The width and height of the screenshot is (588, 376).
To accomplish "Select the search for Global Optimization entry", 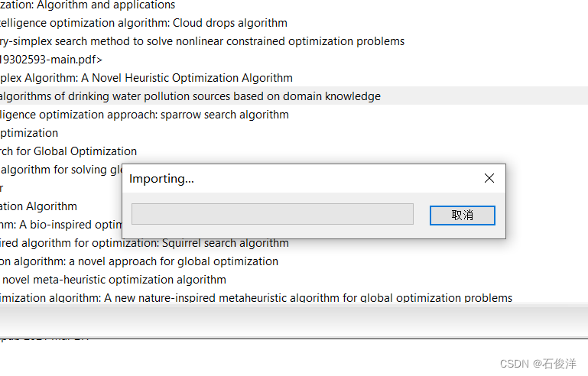I will 68,151.
